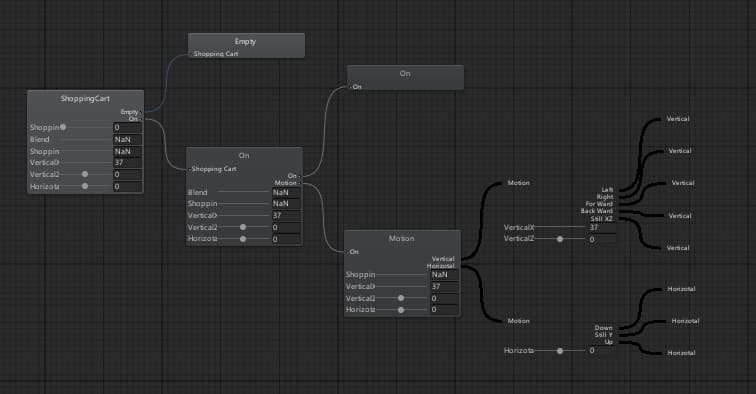Adjust the Horizontal slider in the Motion node
This screenshot has width=756, height=394.
point(401,310)
